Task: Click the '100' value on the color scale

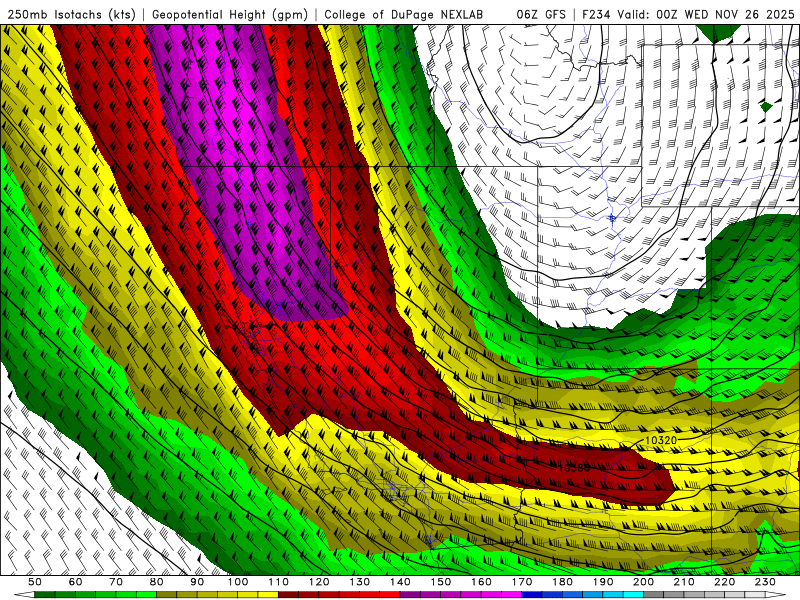Action: coord(238,582)
